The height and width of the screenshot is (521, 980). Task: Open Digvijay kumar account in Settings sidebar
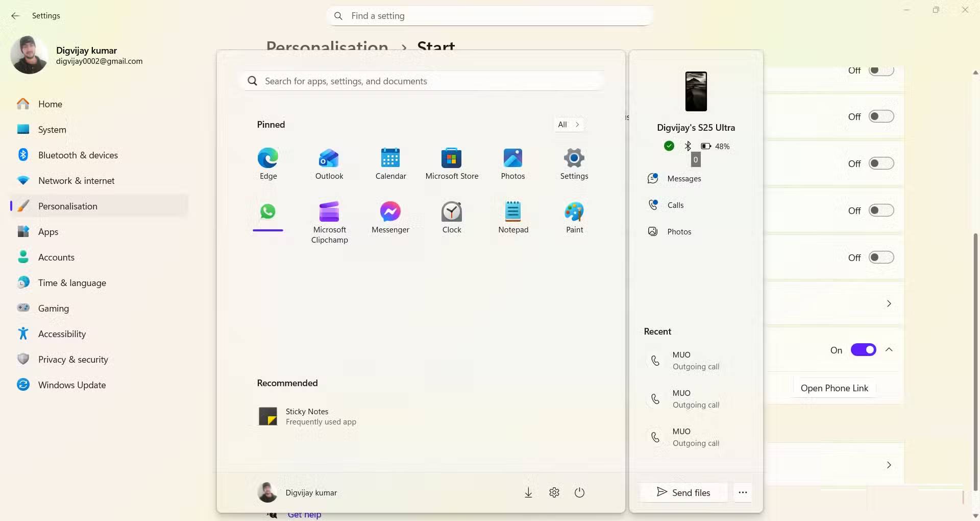77,55
